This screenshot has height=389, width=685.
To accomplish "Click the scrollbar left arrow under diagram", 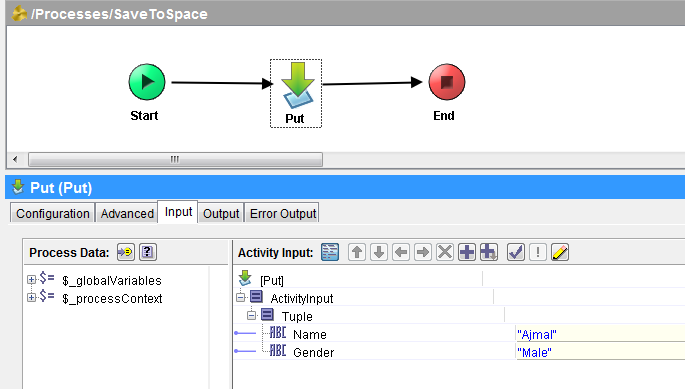I will [x=15, y=160].
